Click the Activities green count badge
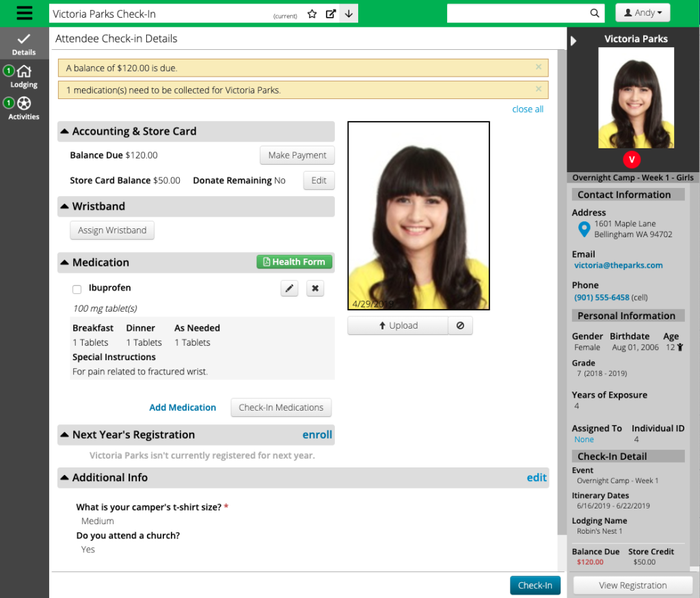Screen dimensions: 700x598 click(x=8, y=103)
